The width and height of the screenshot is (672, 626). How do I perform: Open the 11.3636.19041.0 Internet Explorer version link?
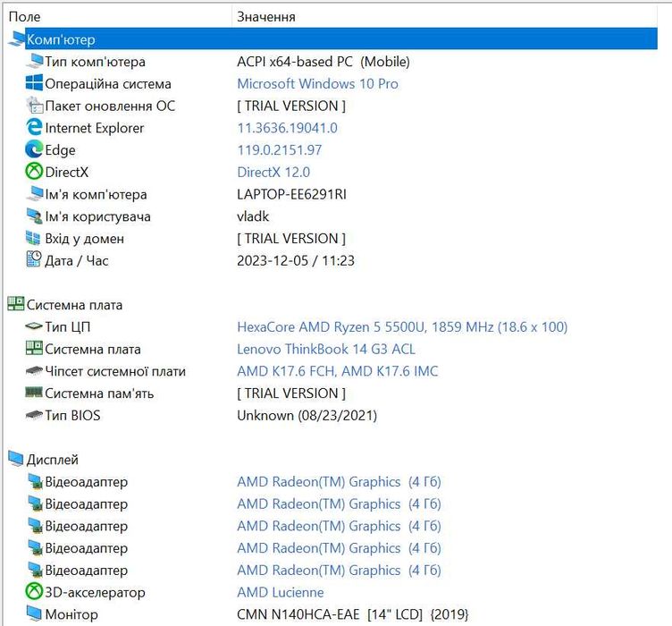287,128
